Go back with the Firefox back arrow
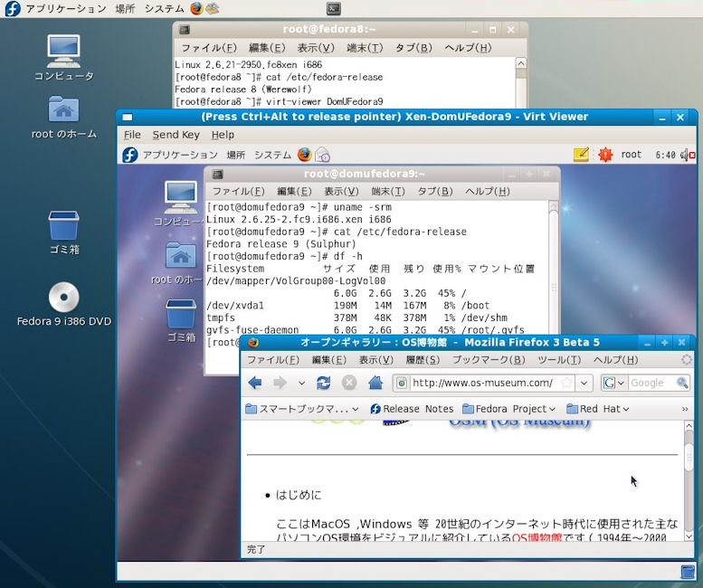This screenshot has height=588, width=703. 254,383
